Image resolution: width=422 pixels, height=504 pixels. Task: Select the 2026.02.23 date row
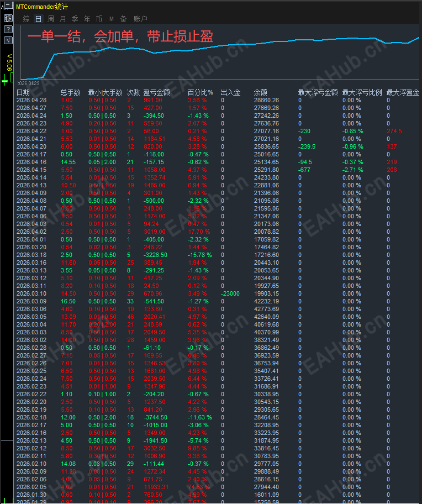31,386
